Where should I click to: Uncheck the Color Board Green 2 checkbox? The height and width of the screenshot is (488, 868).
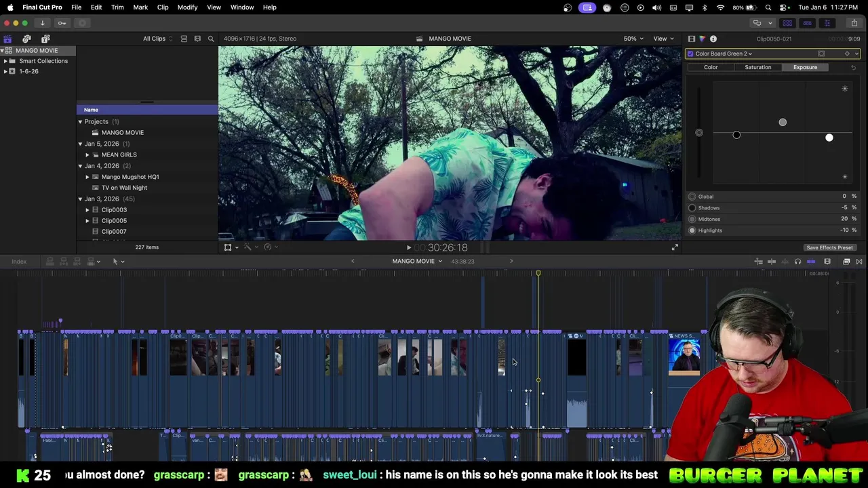click(690, 54)
